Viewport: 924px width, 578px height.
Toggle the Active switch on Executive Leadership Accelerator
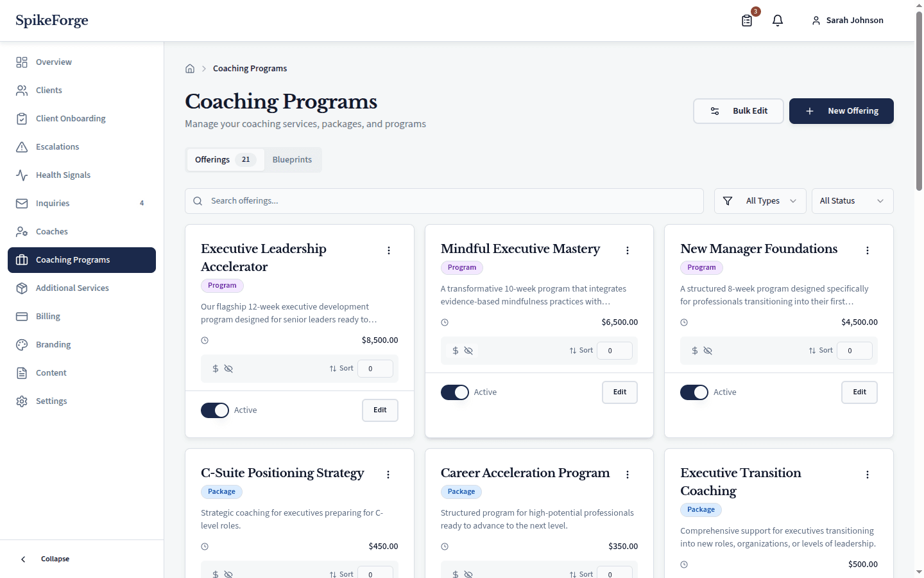(x=215, y=410)
